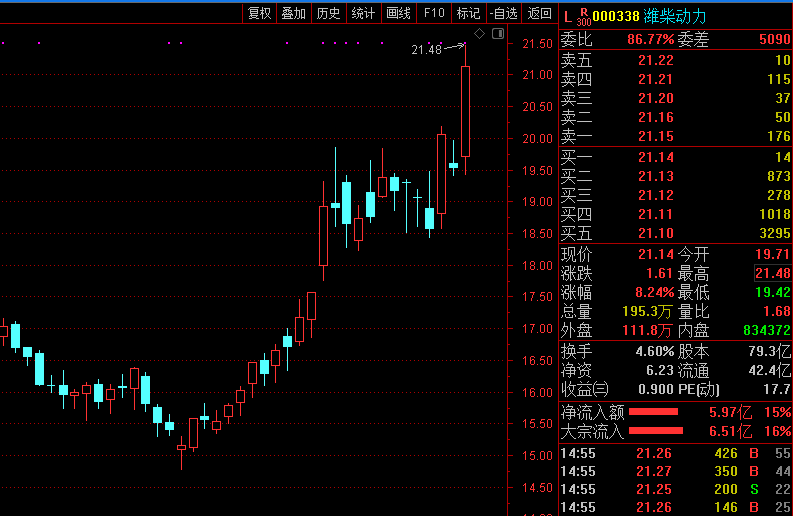This screenshot has width=793, height=516.
Task: Open the 统计 statistics tool
Action: (363, 13)
